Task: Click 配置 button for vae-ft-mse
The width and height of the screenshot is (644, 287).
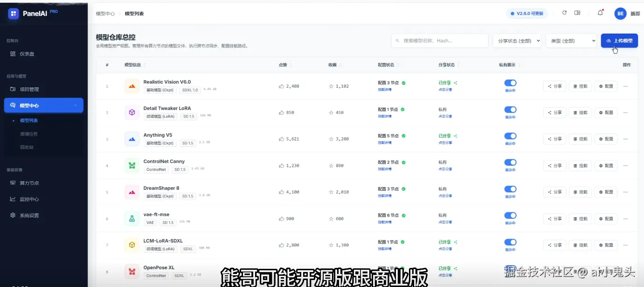Action: pyautogui.click(x=606, y=218)
